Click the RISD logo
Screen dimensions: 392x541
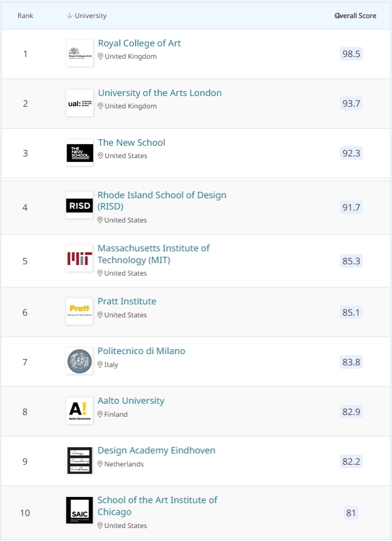tap(79, 206)
